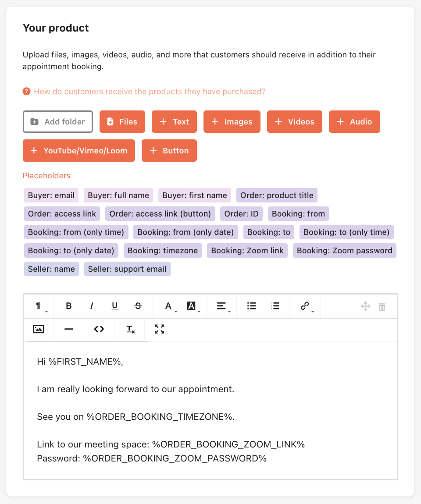Apply italic formatting

(x=92, y=306)
